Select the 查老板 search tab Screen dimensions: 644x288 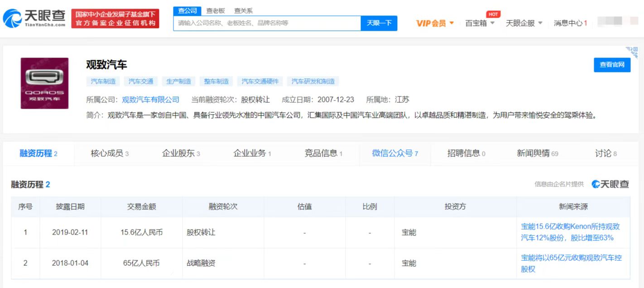pos(216,10)
